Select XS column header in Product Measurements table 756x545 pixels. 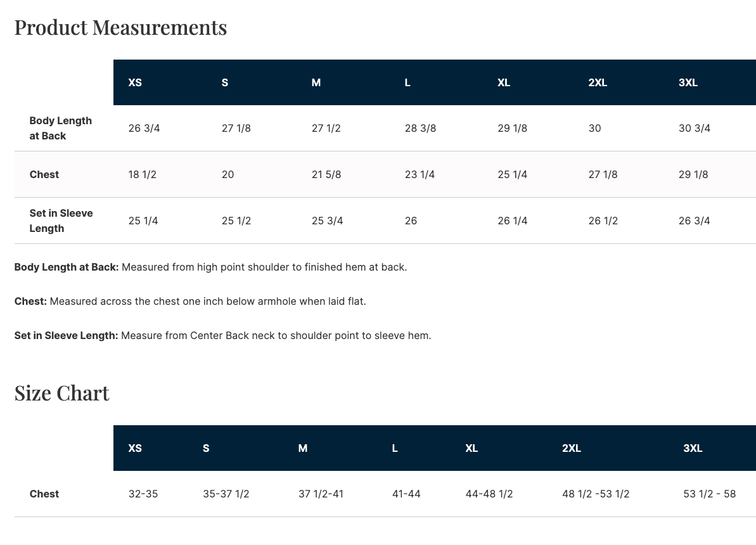pyautogui.click(x=135, y=83)
